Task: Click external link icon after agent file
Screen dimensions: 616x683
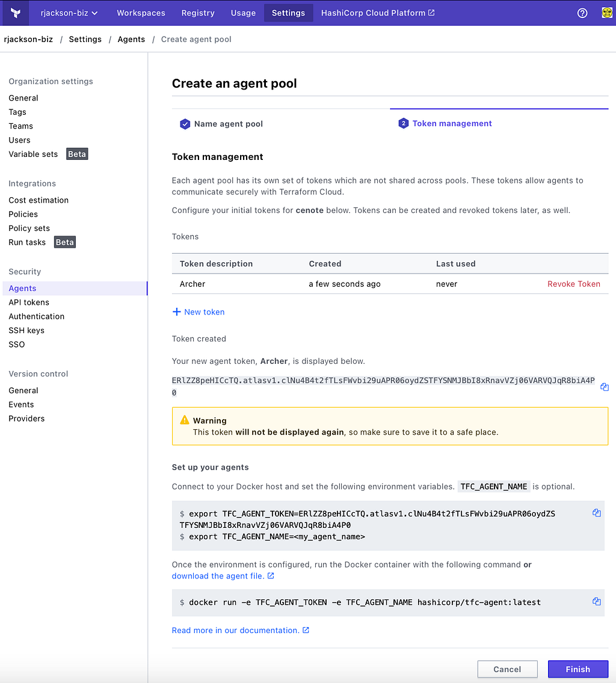Action: 271,576
